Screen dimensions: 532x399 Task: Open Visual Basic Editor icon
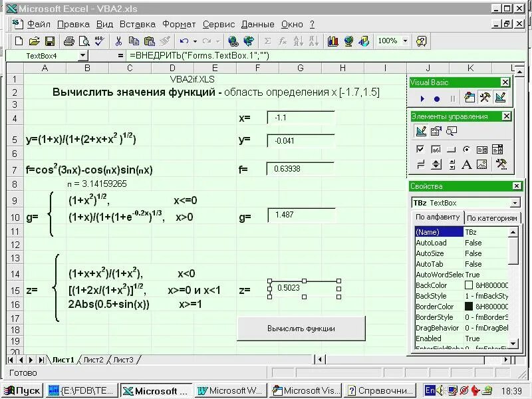pyautogui.click(x=469, y=98)
